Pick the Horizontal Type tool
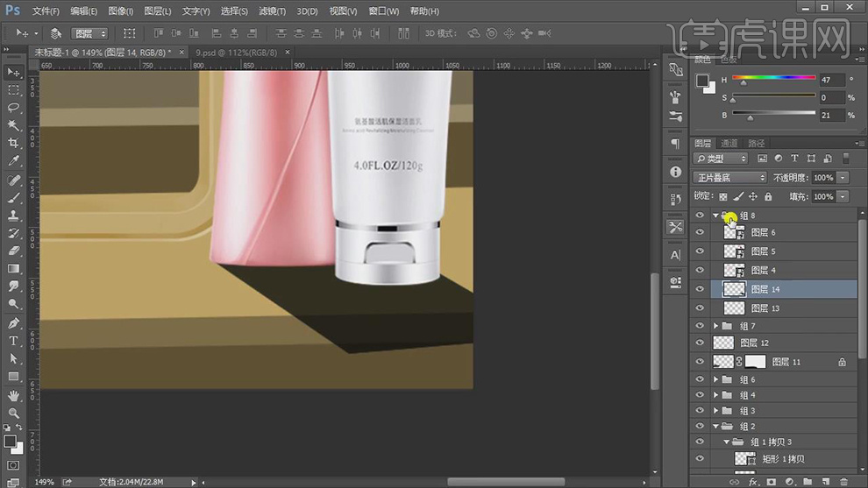The height and width of the screenshot is (488, 868). [x=13, y=341]
